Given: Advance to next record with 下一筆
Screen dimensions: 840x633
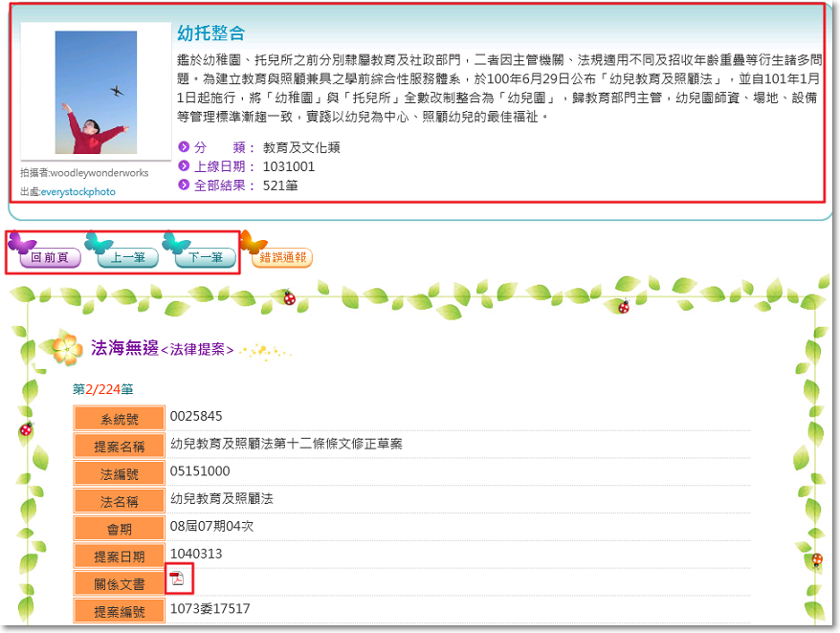Looking at the screenshot, I should (205, 258).
